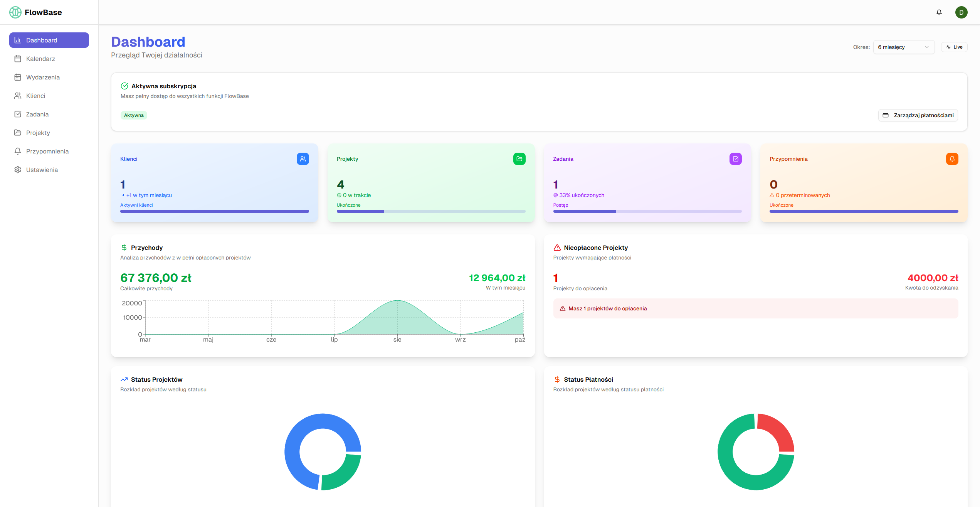Click the Klienci card's people icon
This screenshot has width=980, height=507.
(303, 158)
